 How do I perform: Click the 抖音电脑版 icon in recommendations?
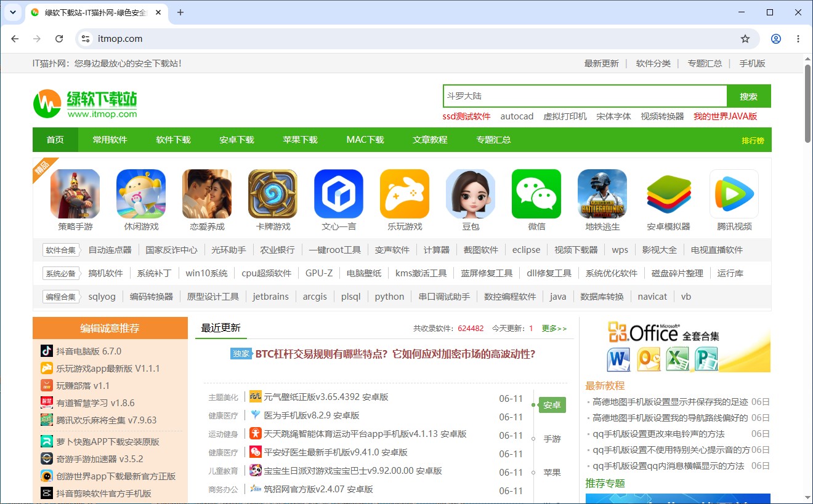[47, 351]
